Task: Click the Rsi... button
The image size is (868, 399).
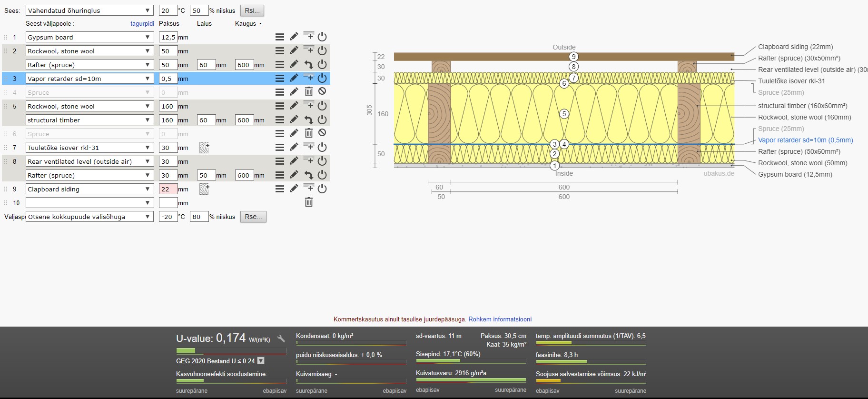Action: coord(252,10)
